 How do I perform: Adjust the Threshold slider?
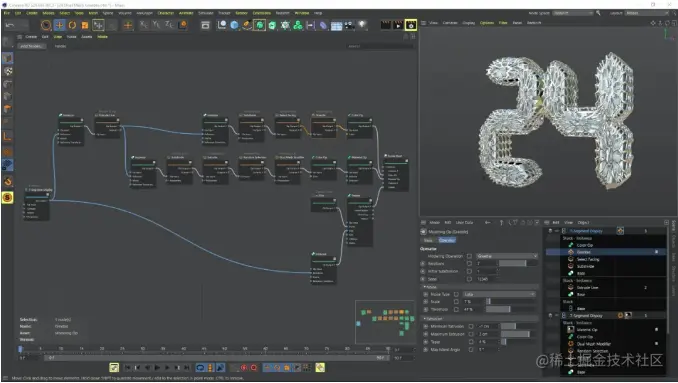pos(511,309)
